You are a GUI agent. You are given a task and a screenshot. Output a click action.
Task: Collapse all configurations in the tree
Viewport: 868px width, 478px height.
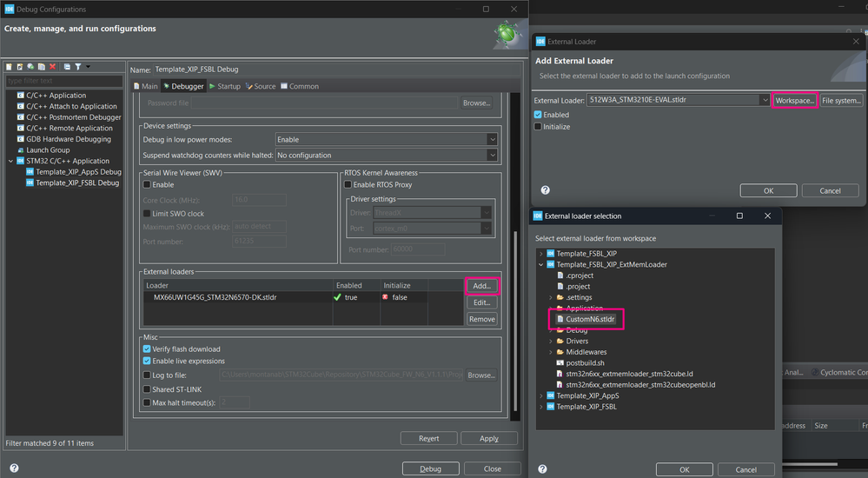pyautogui.click(x=67, y=66)
